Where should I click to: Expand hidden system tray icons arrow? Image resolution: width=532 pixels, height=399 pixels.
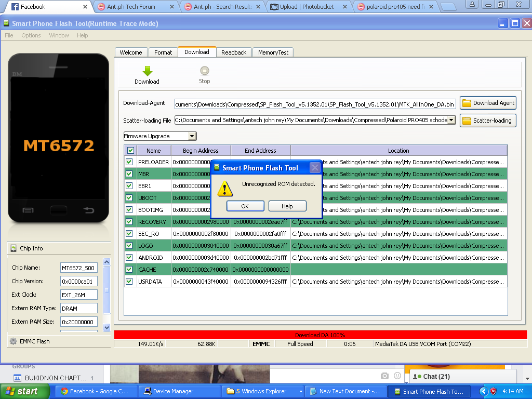pos(484,391)
